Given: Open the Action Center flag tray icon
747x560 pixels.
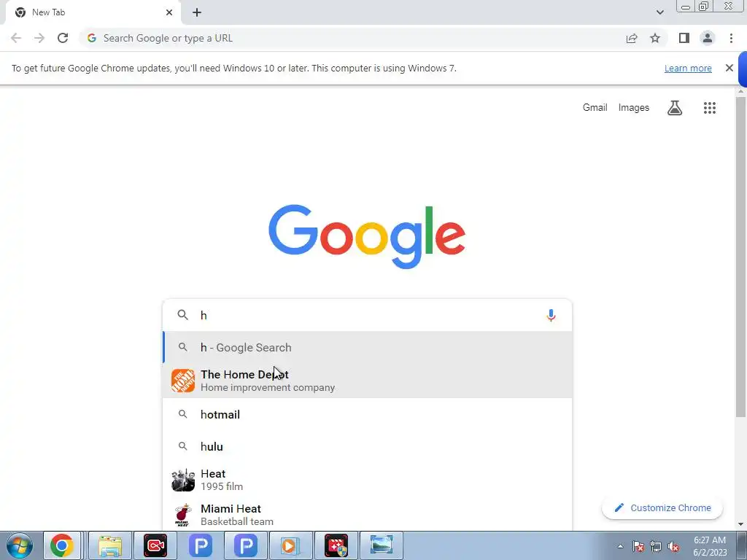Looking at the screenshot, I should click(x=638, y=546).
